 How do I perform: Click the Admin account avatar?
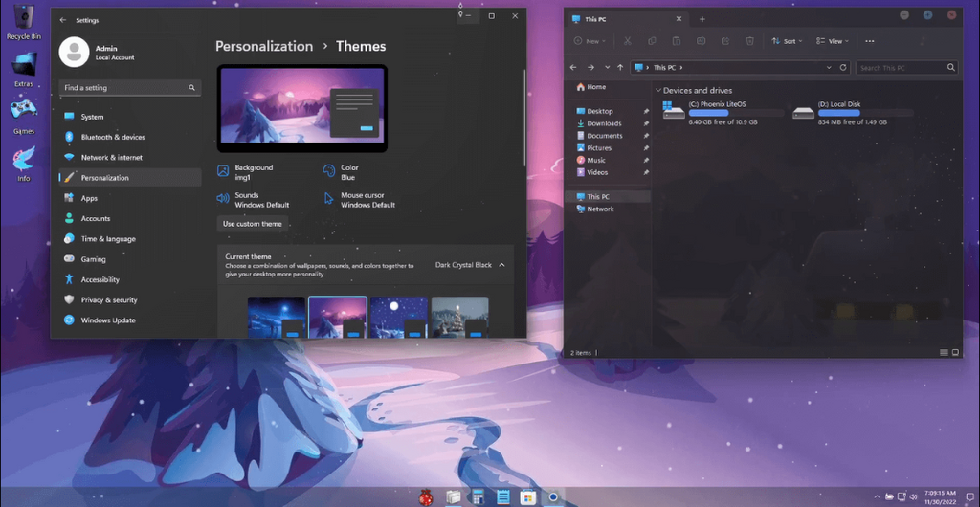[74, 52]
